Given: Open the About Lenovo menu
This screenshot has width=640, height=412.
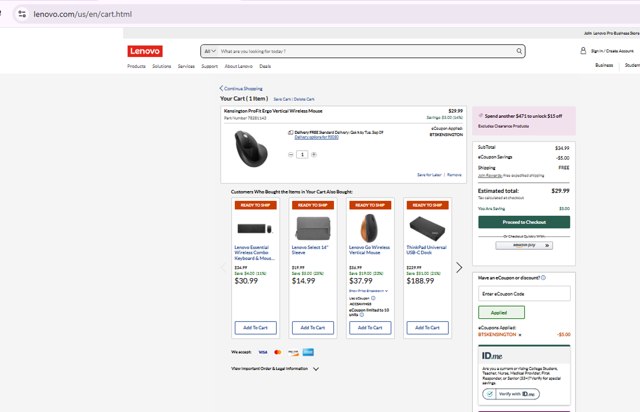Looking at the screenshot, I should click(x=238, y=66).
